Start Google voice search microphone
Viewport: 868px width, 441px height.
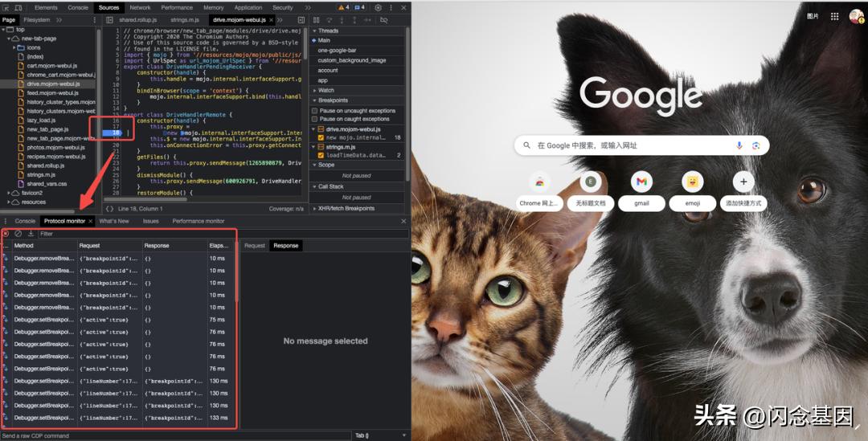pos(739,145)
